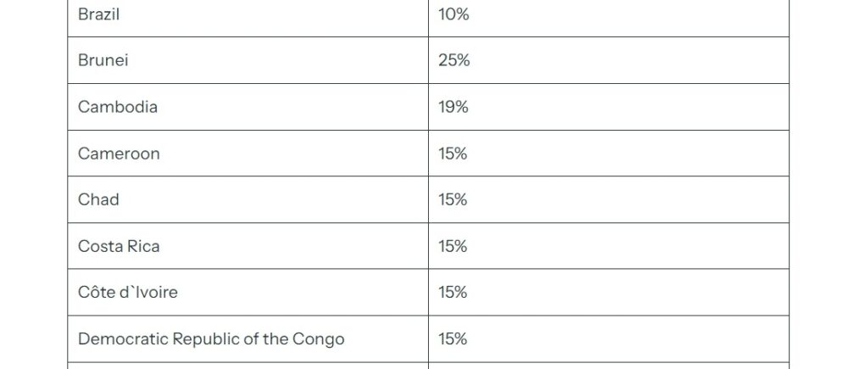Image resolution: width=868 pixels, height=369 pixels.
Task: Select the 15% value in Chad row
Action: (x=453, y=199)
